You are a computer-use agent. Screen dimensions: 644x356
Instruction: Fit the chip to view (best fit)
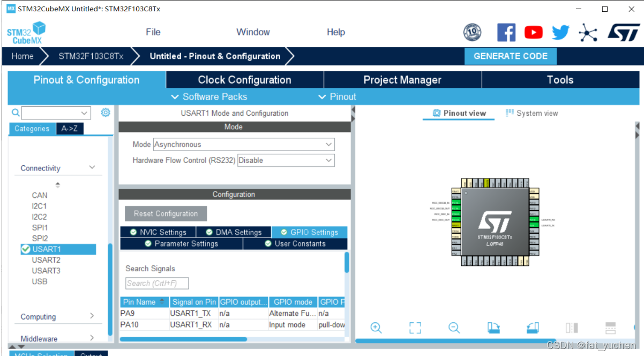click(x=415, y=328)
